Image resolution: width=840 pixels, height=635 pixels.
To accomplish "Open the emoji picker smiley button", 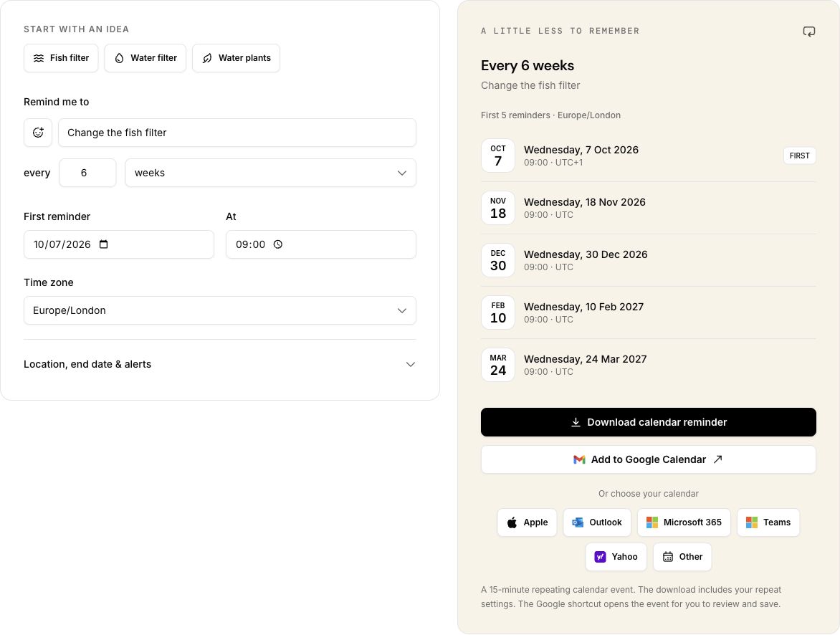I will 38,133.
